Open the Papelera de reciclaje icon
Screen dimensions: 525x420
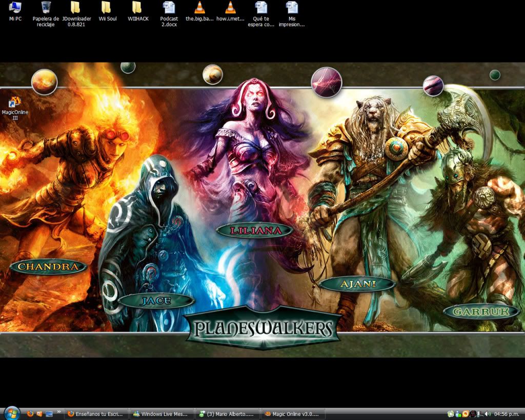pyautogui.click(x=46, y=14)
